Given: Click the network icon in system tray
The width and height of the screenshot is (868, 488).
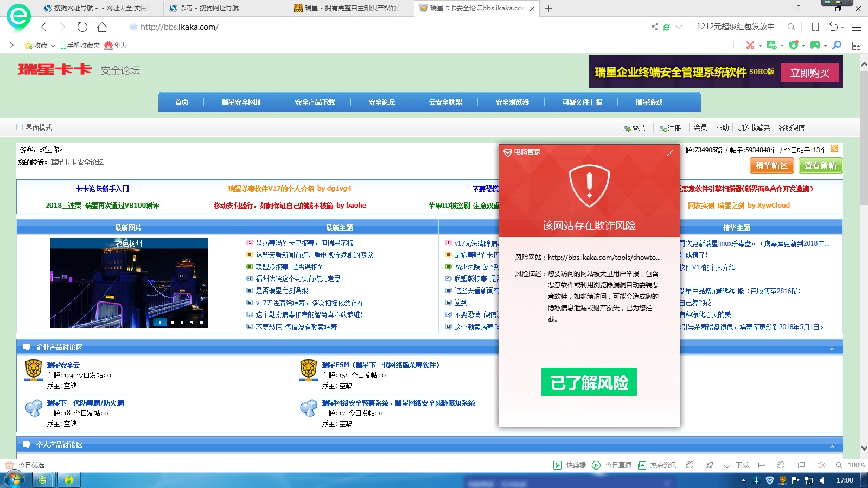Looking at the screenshot, I should coord(809,480).
